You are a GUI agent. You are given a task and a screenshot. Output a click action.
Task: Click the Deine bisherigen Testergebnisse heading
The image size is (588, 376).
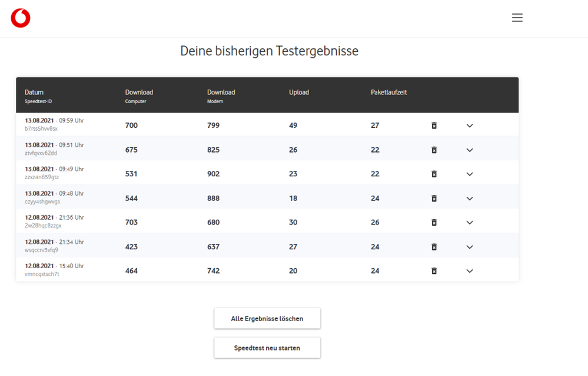(269, 51)
